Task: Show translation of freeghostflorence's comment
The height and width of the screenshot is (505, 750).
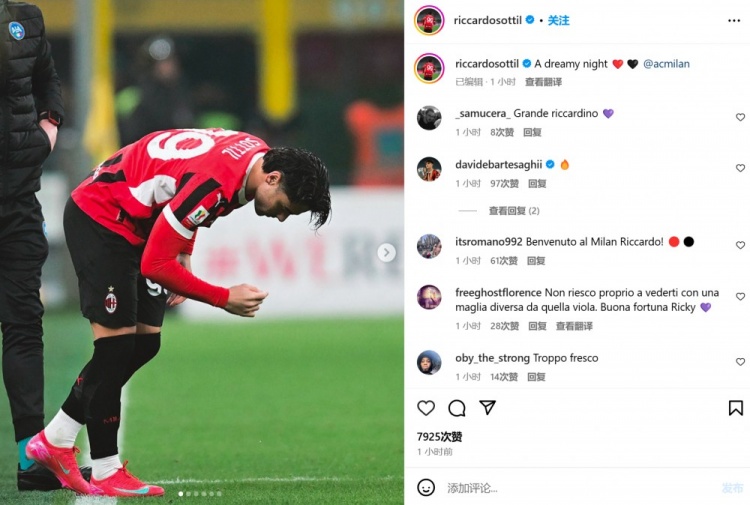Action: pos(574,326)
